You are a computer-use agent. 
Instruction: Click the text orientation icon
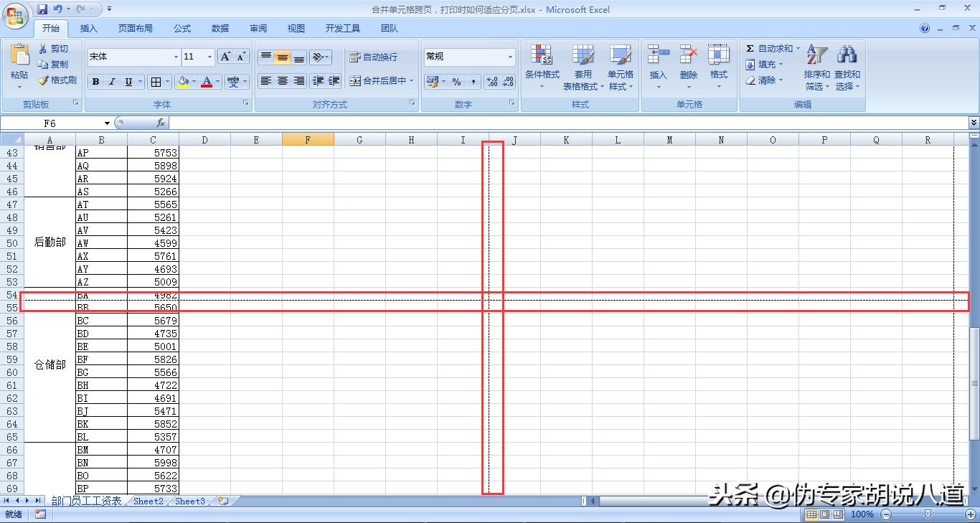319,57
